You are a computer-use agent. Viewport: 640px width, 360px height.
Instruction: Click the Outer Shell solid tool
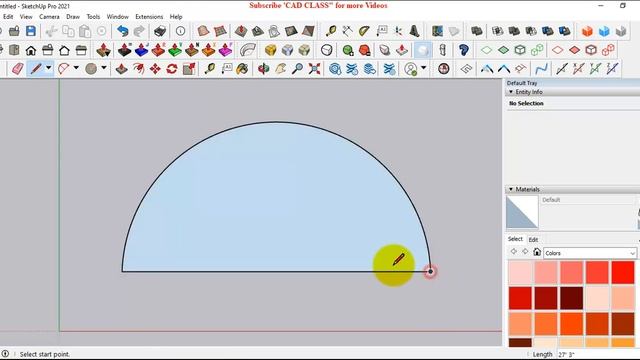(x=476, y=31)
